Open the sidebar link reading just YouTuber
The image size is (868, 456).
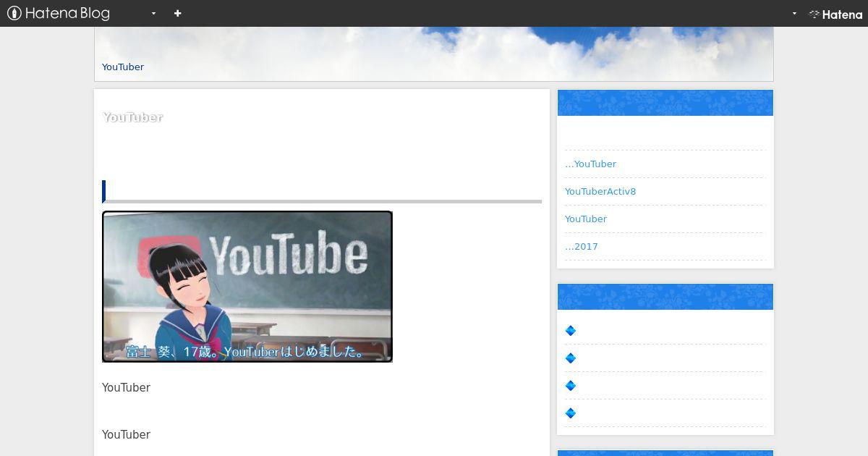586,219
